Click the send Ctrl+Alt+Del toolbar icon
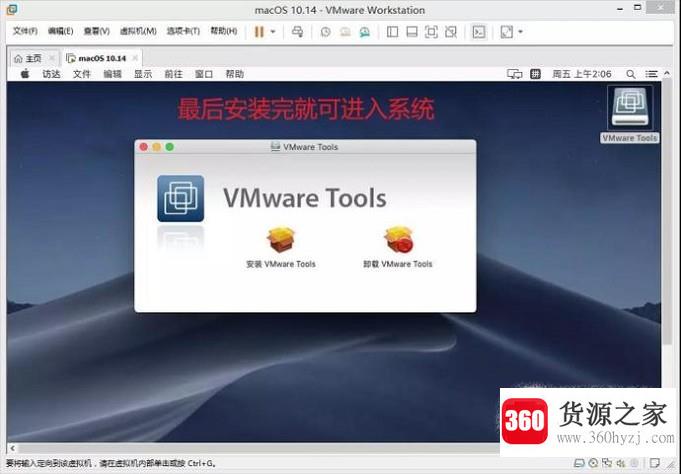 coord(298,32)
